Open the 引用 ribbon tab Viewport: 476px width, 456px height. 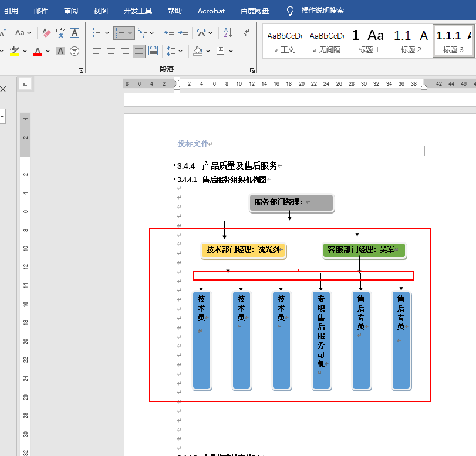pyautogui.click(x=11, y=11)
